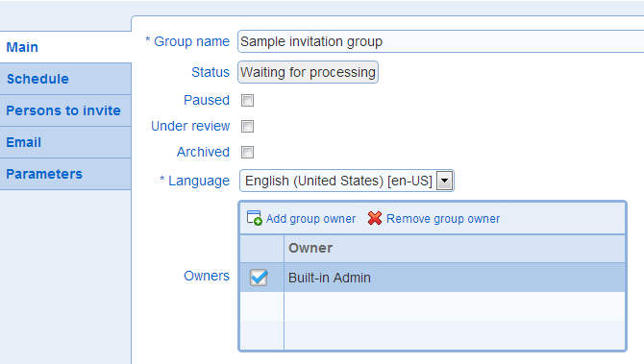Focus the Group name input field

pos(440,41)
